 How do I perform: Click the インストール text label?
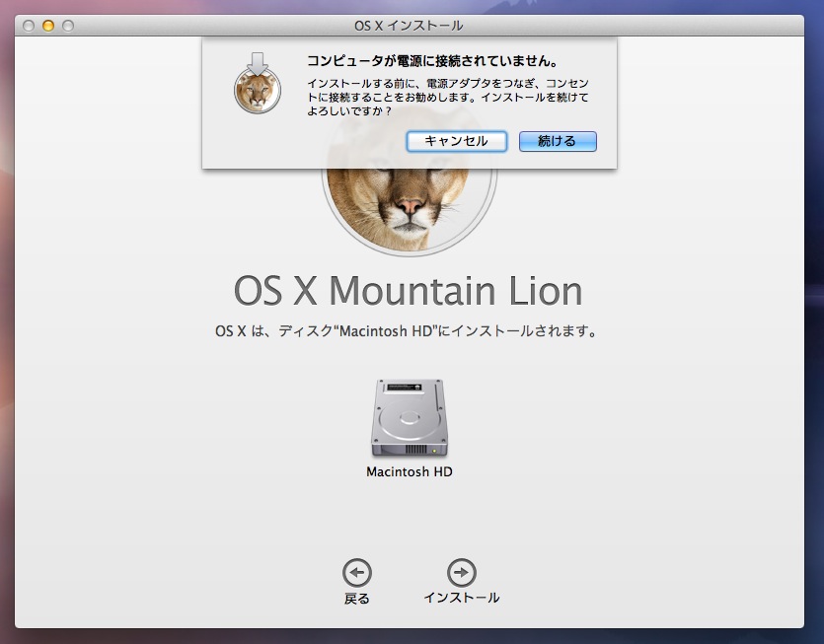(462, 598)
